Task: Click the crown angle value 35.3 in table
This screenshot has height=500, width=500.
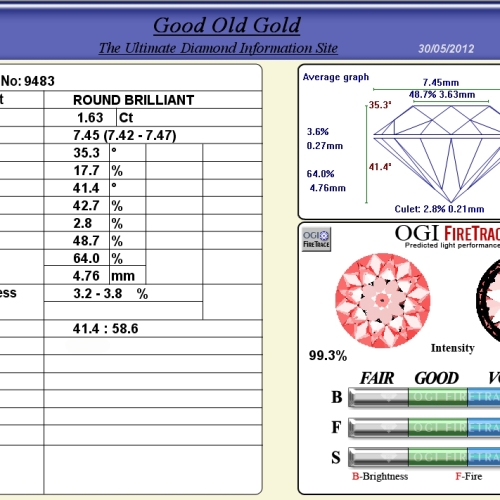Action: [x=86, y=153]
